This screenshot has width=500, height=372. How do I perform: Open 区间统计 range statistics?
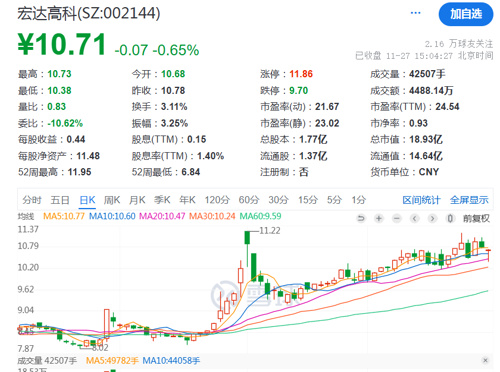coord(421,200)
